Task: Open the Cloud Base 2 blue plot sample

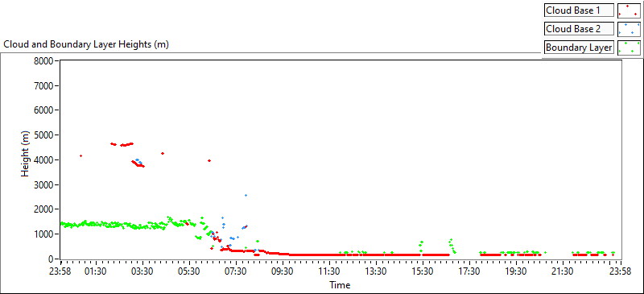Action: (629, 29)
